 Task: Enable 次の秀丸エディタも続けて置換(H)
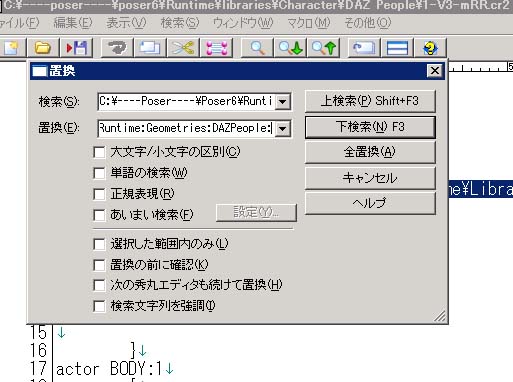(99, 285)
